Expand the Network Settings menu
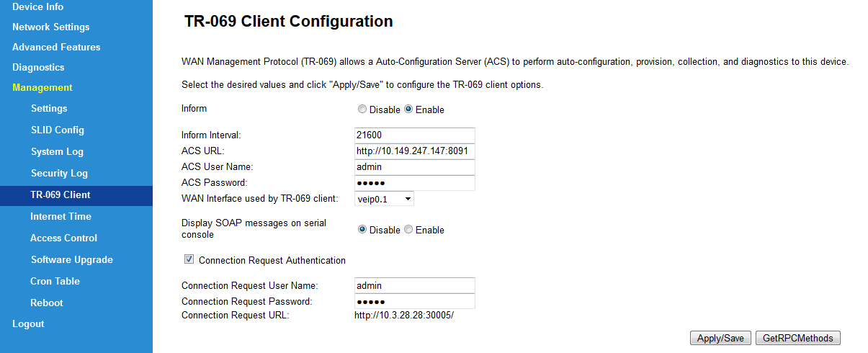 (x=51, y=27)
